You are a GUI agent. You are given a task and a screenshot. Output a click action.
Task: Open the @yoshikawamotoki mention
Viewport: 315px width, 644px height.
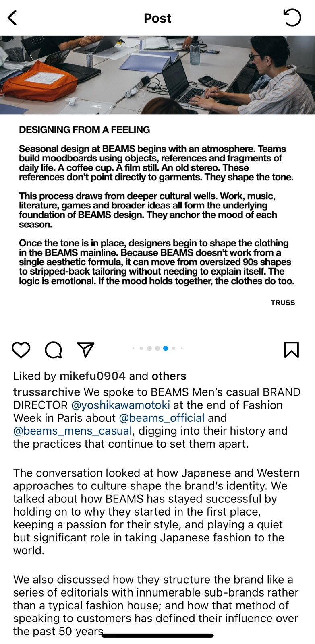[120, 405]
